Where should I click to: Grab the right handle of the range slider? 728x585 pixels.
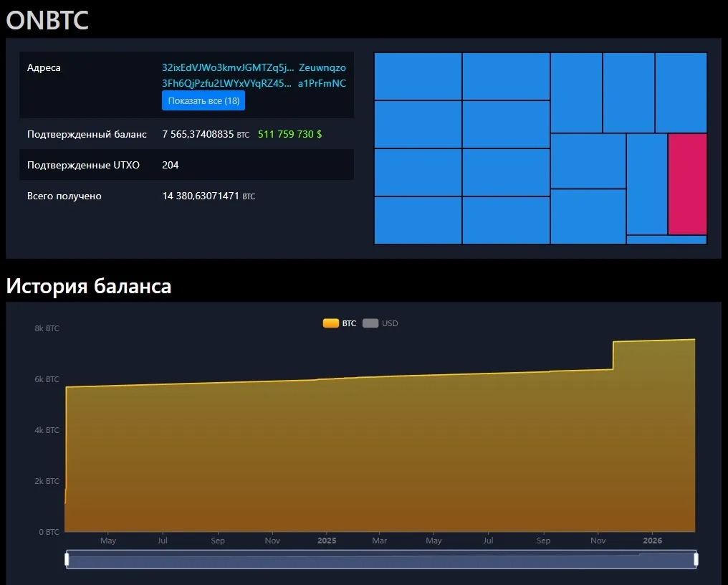(x=696, y=559)
